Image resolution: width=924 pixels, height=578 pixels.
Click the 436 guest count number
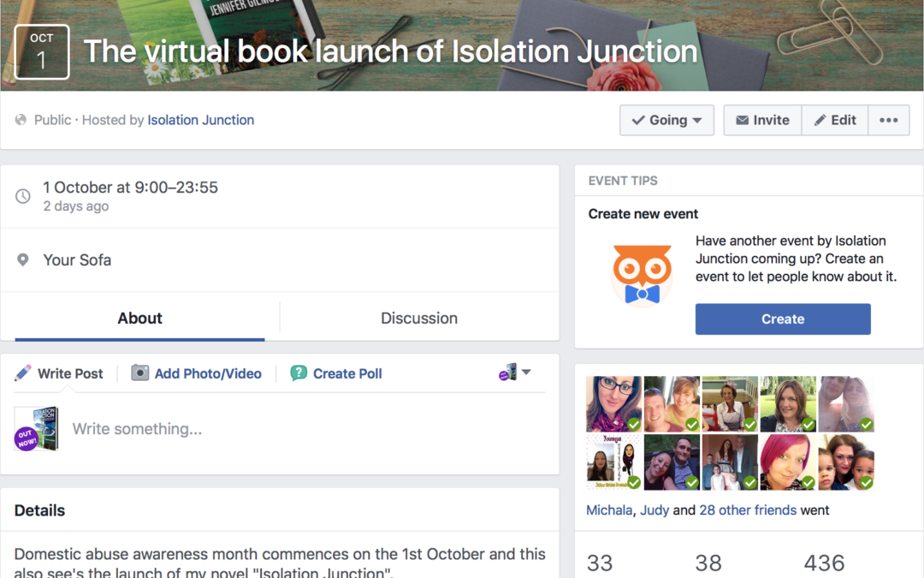click(x=824, y=563)
